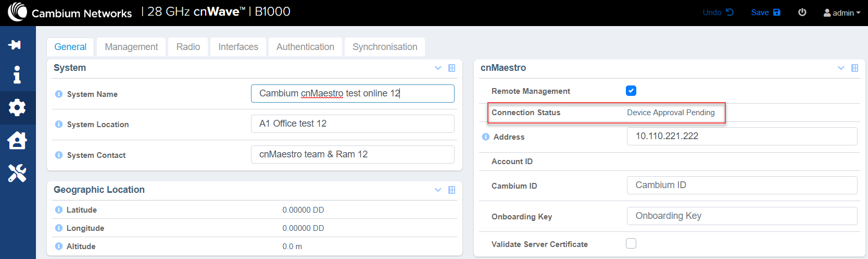This screenshot has width=868, height=259.
Task: Click the cnMaestro panel grid layout icon
Action: click(x=854, y=68)
